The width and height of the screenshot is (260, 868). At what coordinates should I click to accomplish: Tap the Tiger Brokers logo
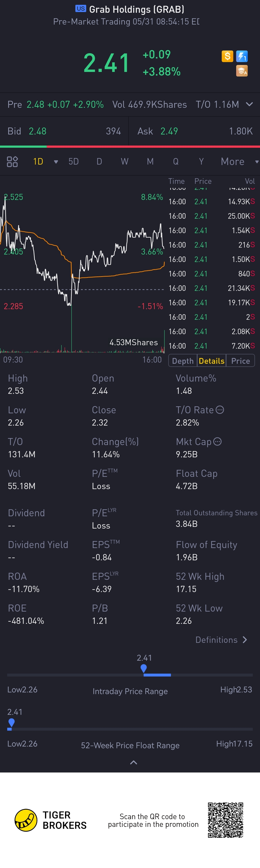(26, 820)
